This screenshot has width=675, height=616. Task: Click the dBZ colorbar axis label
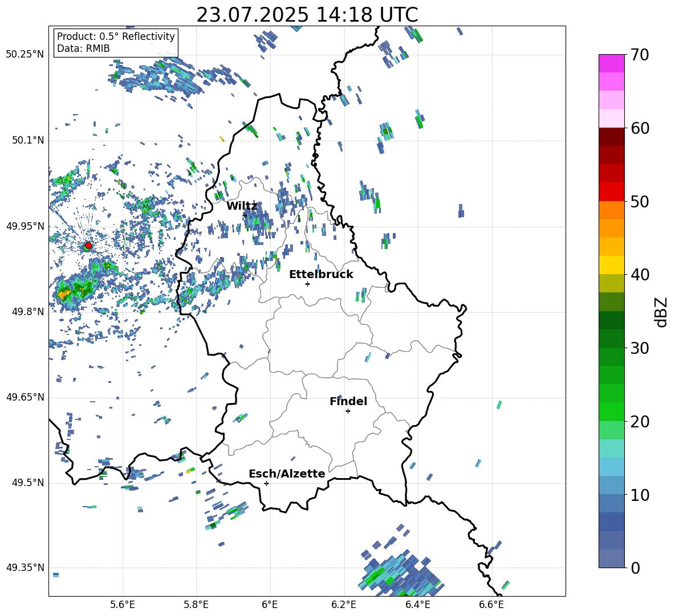[662, 312]
